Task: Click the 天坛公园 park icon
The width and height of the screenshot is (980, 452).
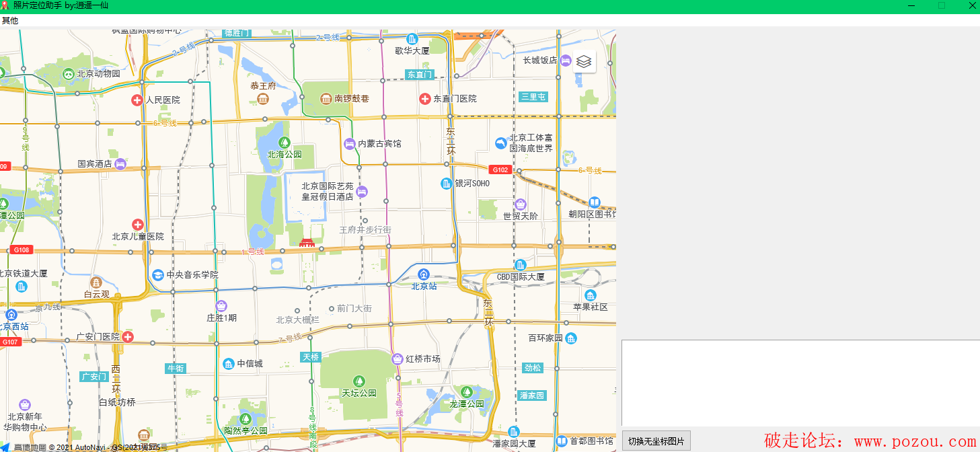Action: [359, 381]
